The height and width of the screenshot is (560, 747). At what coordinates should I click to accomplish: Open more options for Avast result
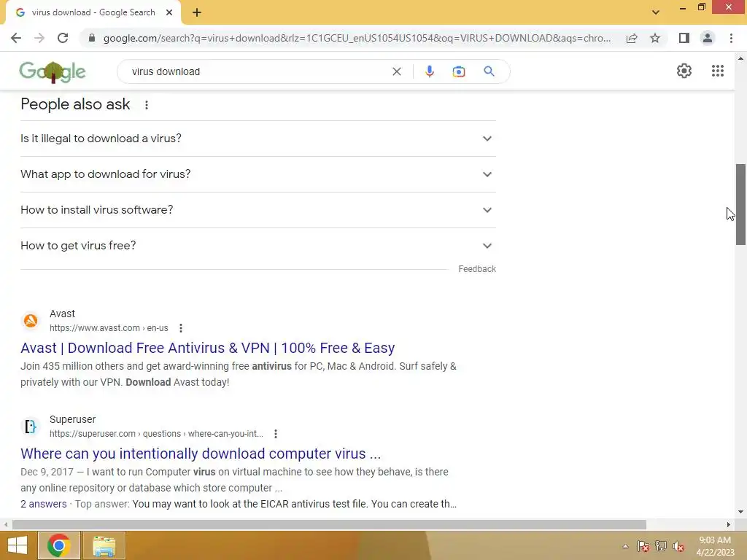[x=181, y=328]
